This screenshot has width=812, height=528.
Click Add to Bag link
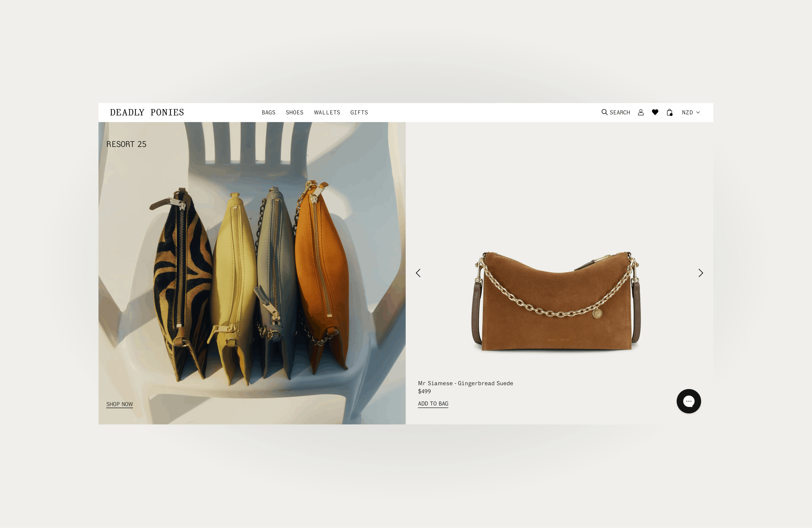[x=433, y=403]
